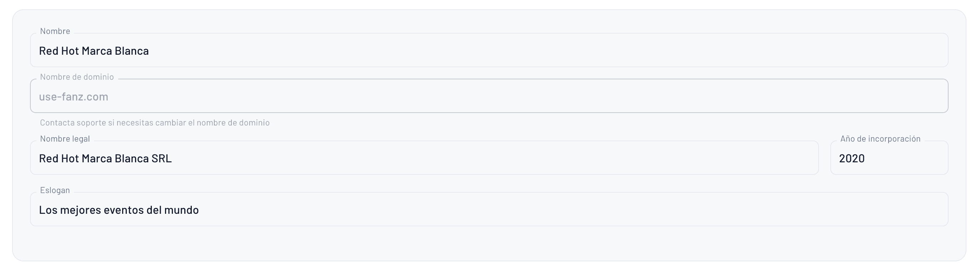
Task: Click the "Contacta soporte" helper text
Action: pyautogui.click(x=155, y=123)
